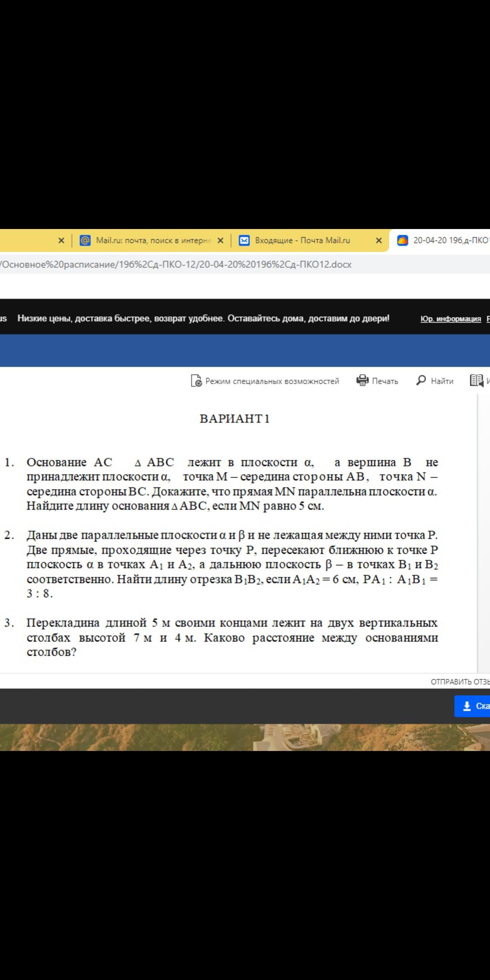Image resolution: width=490 pixels, height=980 pixels.
Task: Close the Входящие mail tab
Action: [x=378, y=241]
